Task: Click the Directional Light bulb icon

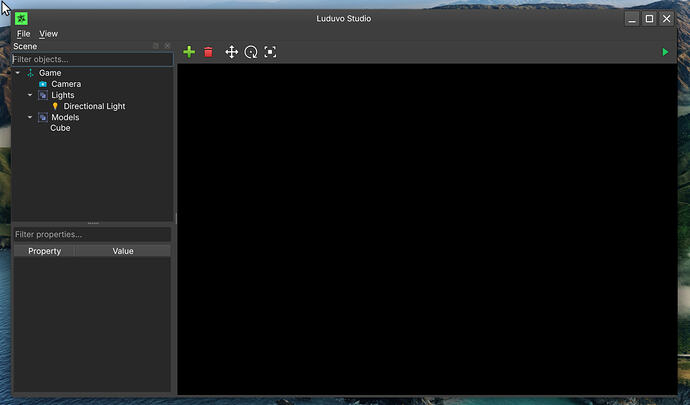Action: pyautogui.click(x=55, y=106)
